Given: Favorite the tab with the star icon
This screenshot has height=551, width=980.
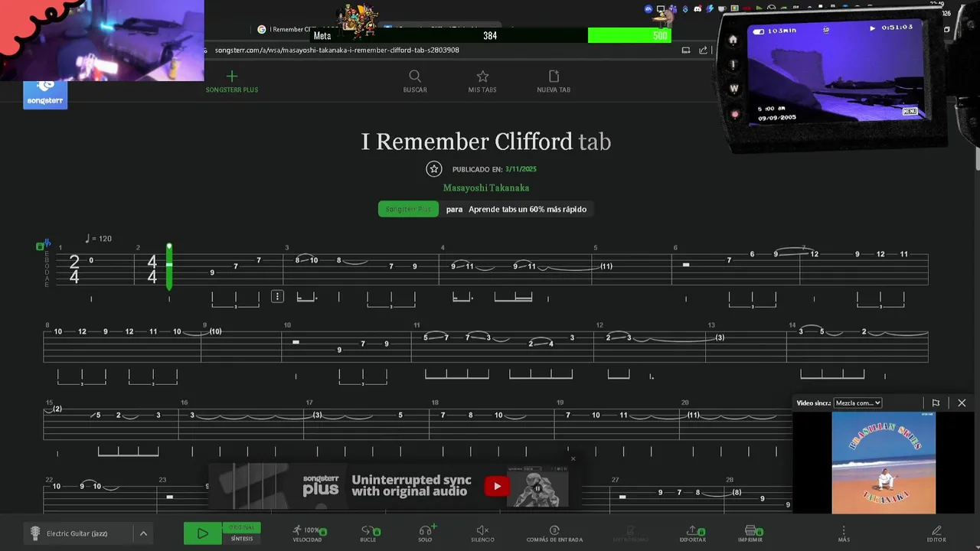Looking at the screenshot, I should point(434,169).
